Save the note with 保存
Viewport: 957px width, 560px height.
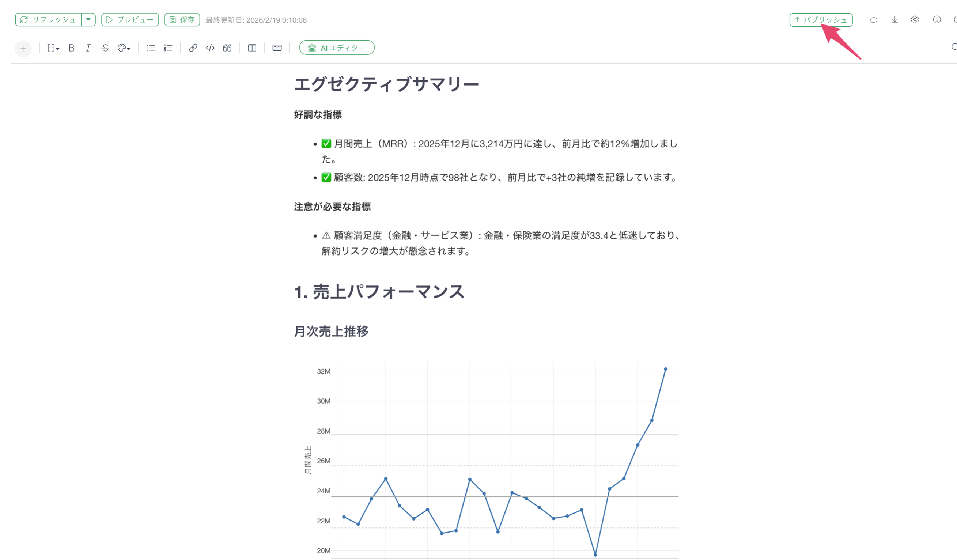point(182,20)
